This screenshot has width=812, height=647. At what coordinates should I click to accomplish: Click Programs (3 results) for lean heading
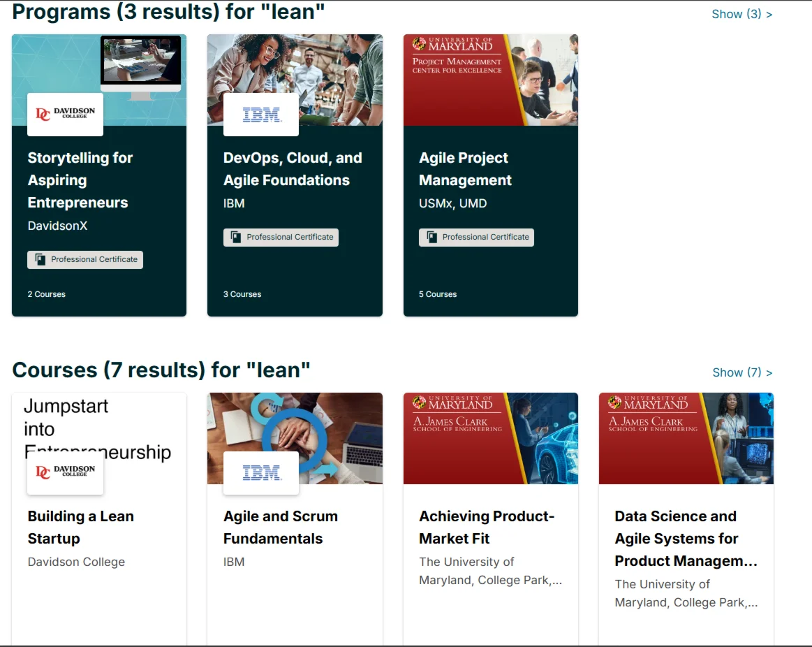coord(168,11)
